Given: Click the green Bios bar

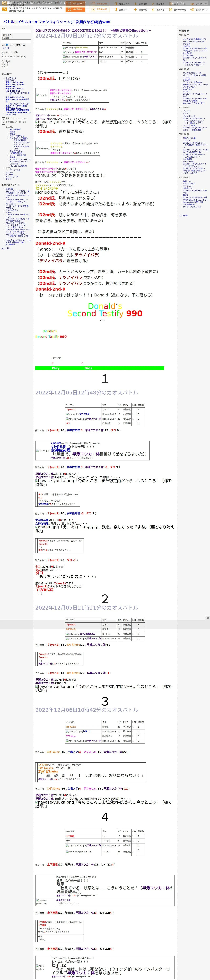Looking at the screenshot, I should tap(88, 368).
